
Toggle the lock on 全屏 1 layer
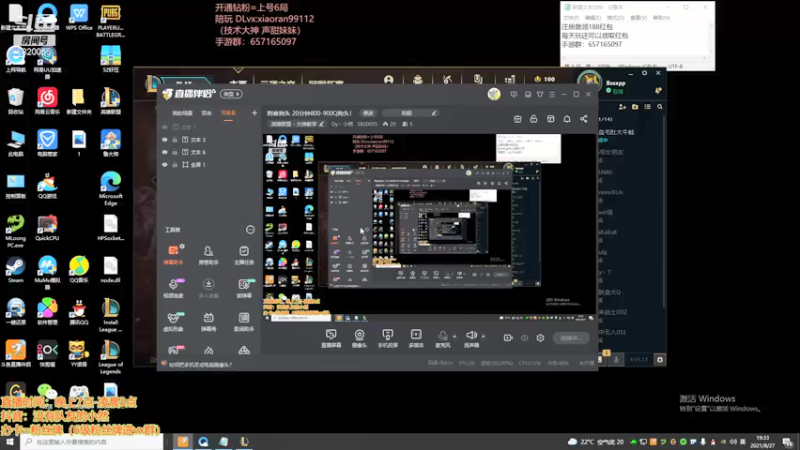(174, 165)
